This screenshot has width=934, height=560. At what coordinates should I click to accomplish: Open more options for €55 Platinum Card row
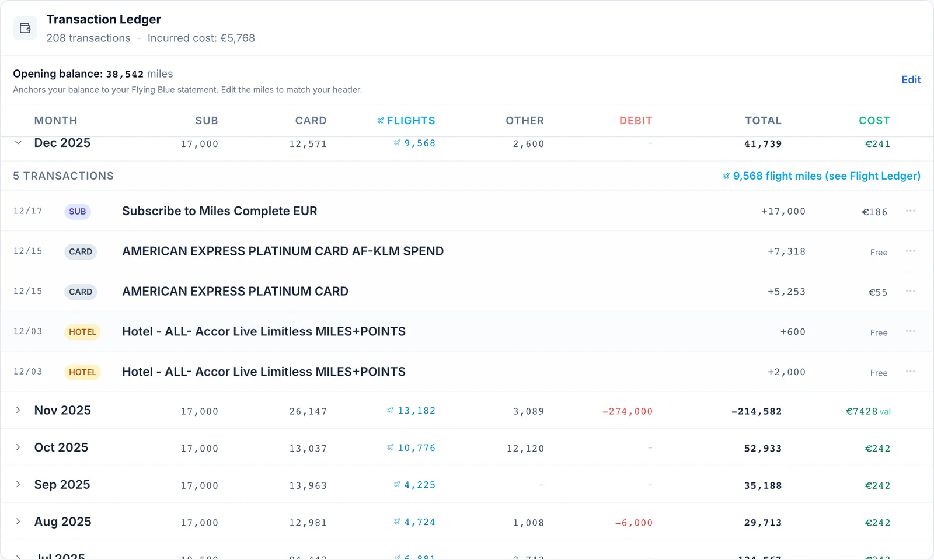[910, 291]
